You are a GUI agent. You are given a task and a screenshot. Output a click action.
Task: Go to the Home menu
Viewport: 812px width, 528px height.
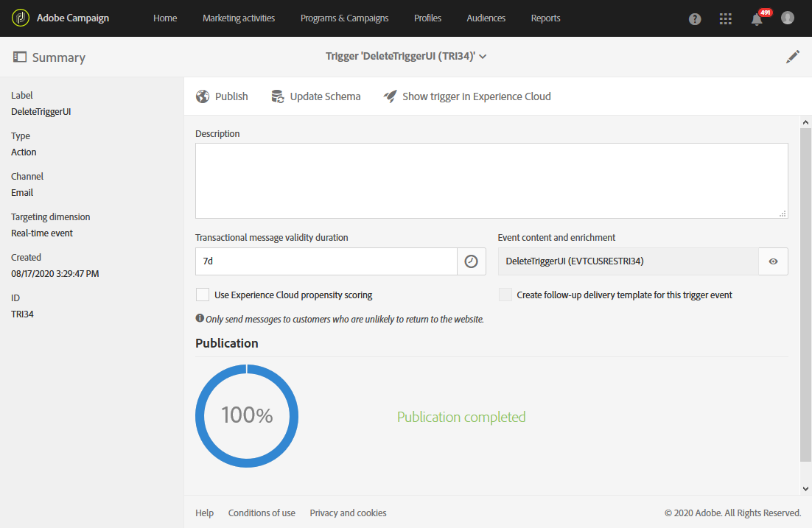165,18
